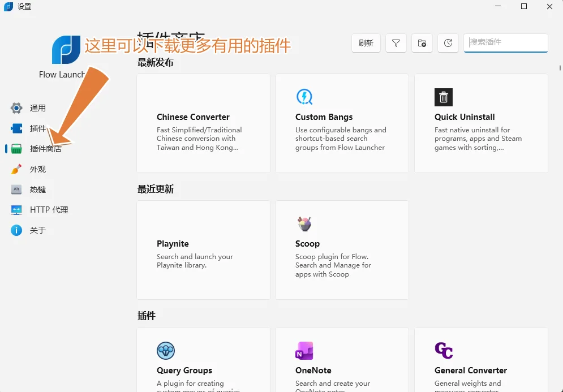Click the check plugin updates icon
563x392 pixels.
tap(448, 43)
